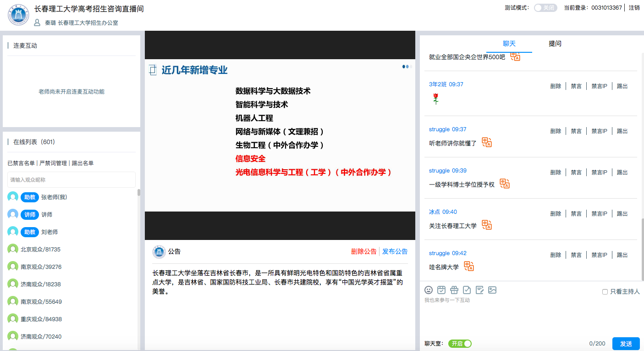Click the 助教 badge beside 张老师(我)
Image resolution: width=644 pixels, height=351 pixels.
30,197
